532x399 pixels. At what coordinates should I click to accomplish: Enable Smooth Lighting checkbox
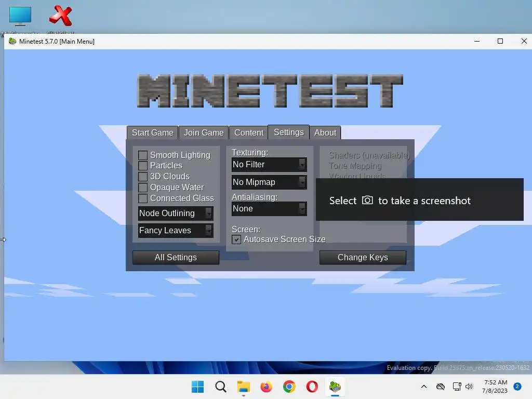pyautogui.click(x=143, y=155)
